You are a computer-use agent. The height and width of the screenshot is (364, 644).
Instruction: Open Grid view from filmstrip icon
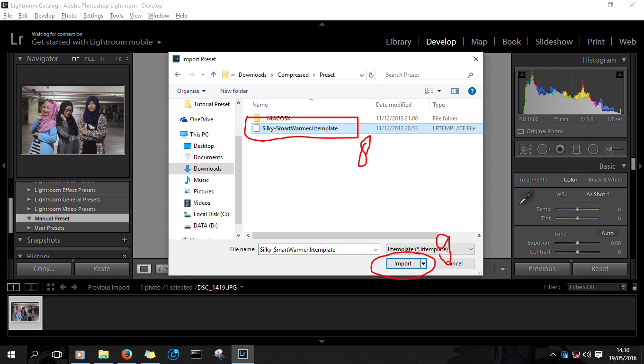click(x=51, y=287)
